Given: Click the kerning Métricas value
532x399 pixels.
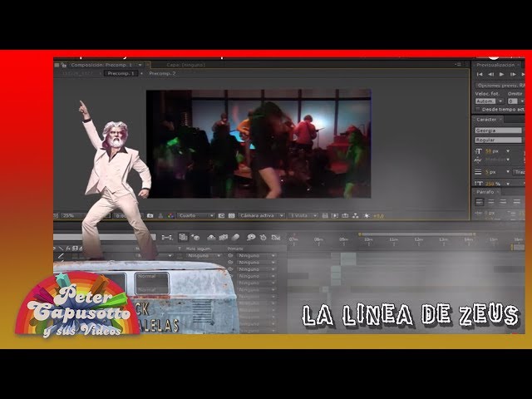Looking at the screenshot, I should [496, 160].
